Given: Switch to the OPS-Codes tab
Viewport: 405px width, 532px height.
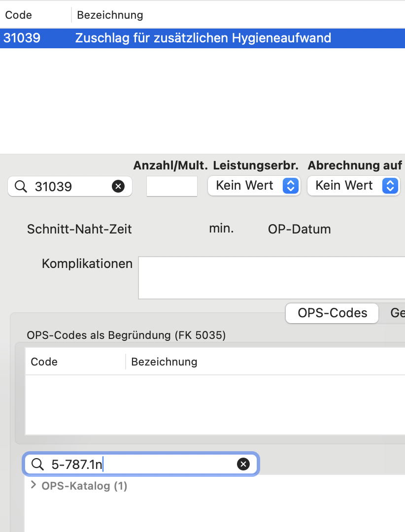Looking at the screenshot, I should [332, 313].
